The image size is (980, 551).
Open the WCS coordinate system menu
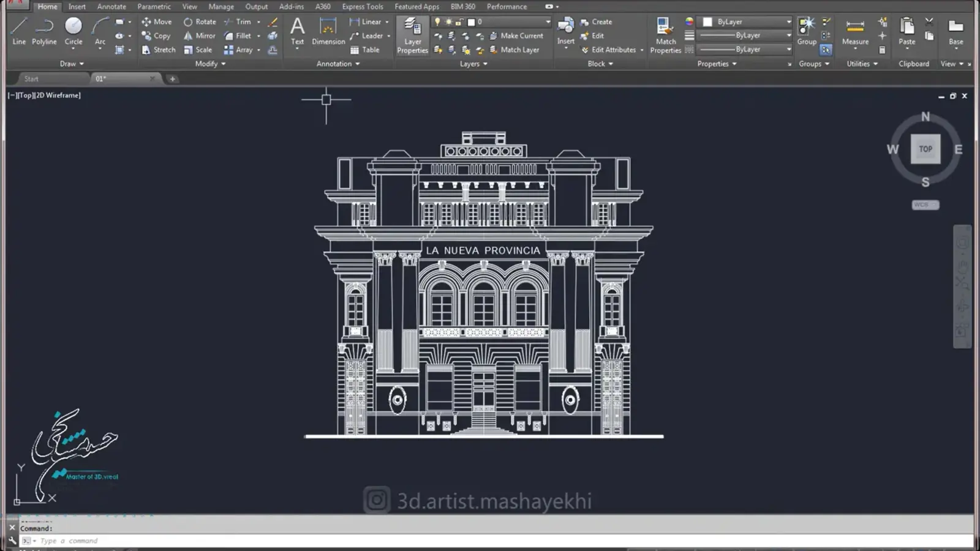tap(925, 204)
